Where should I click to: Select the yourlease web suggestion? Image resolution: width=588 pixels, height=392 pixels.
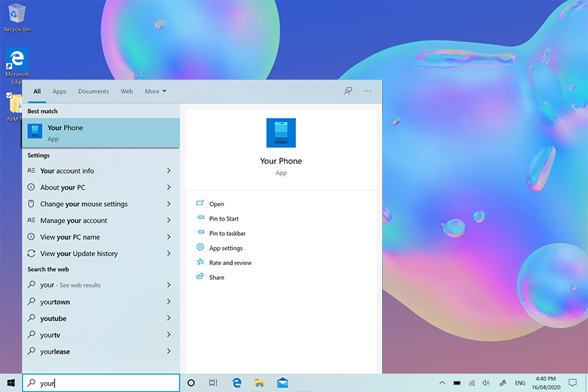pos(101,351)
